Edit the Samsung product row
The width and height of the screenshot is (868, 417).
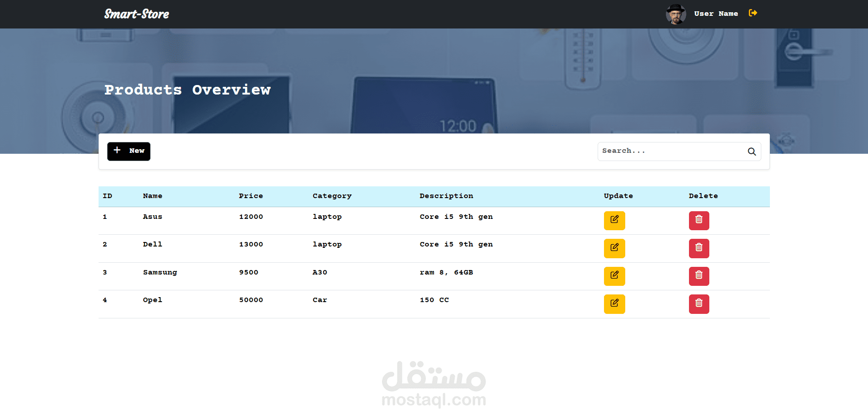pyautogui.click(x=614, y=276)
